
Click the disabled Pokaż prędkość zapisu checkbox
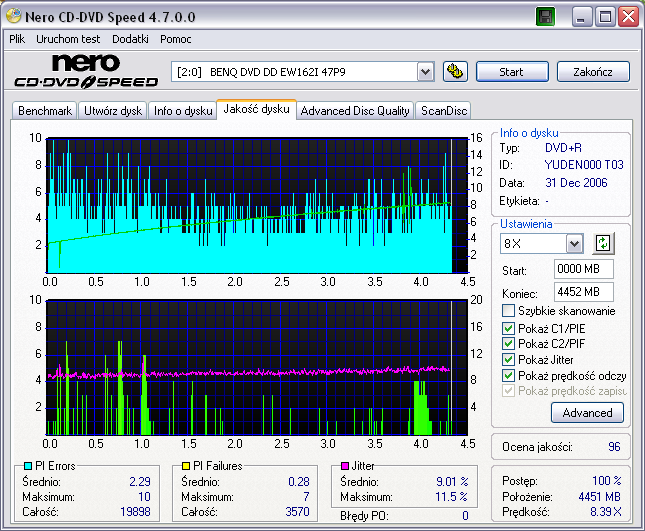[508, 391]
